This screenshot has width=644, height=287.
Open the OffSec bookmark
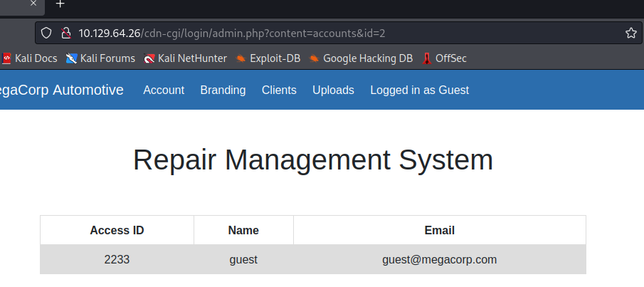coord(444,58)
